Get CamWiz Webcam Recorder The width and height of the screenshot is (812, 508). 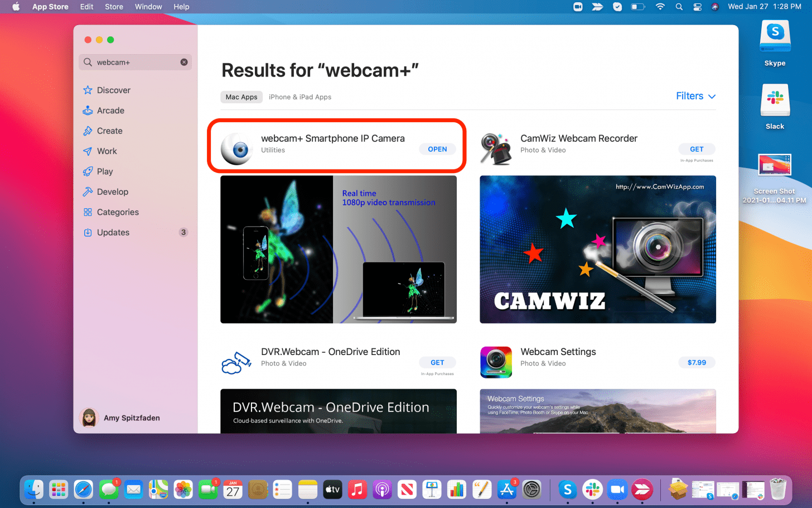tap(697, 149)
